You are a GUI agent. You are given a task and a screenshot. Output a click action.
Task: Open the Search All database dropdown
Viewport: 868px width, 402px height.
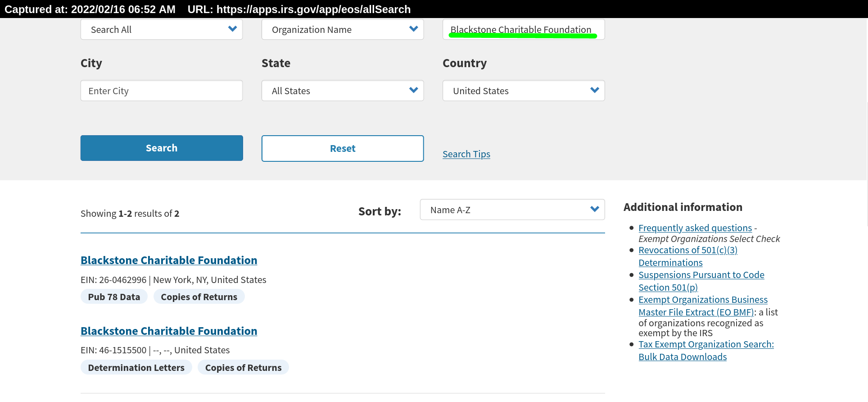[162, 29]
